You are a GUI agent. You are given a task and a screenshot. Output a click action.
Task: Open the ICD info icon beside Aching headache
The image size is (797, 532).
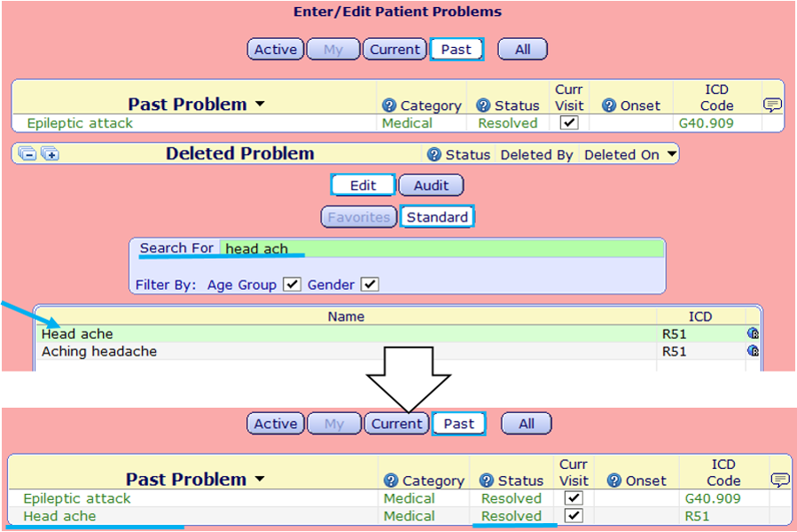pyautogui.click(x=753, y=351)
